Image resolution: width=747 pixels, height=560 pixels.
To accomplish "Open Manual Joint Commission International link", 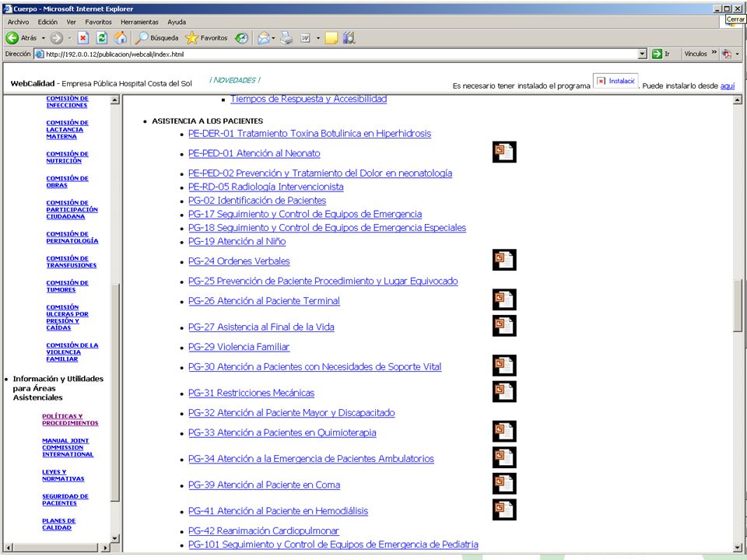I will click(x=68, y=448).
